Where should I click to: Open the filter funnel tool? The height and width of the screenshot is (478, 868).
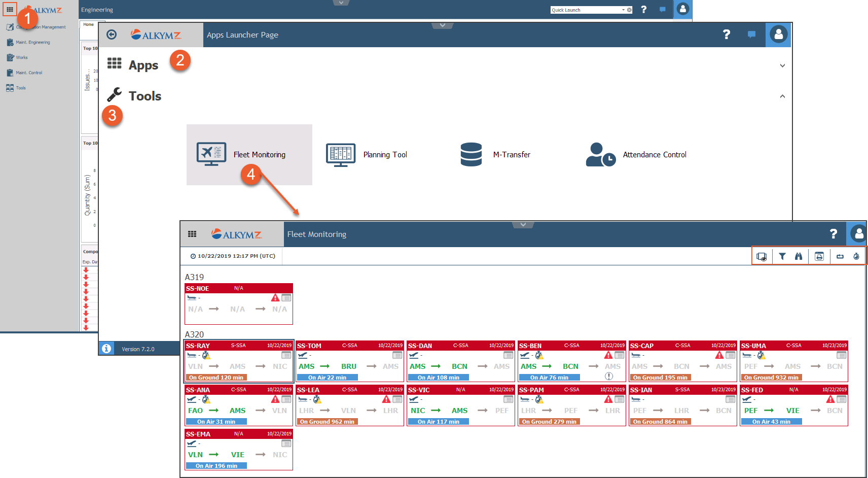pyautogui.click(x=782, y=256)
